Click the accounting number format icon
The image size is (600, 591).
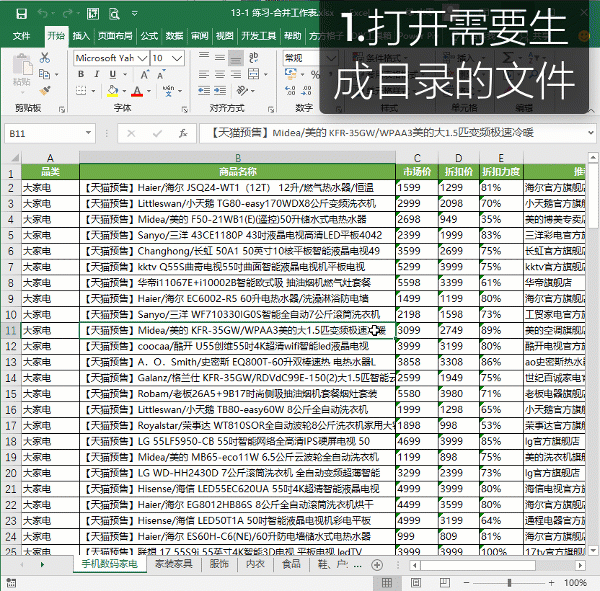(x=291, y=74)
